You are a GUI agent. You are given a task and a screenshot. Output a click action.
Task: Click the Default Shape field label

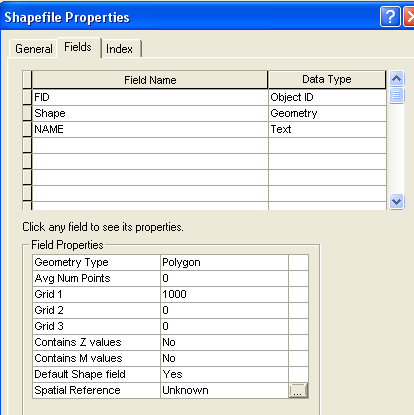[x=96, y=374]
